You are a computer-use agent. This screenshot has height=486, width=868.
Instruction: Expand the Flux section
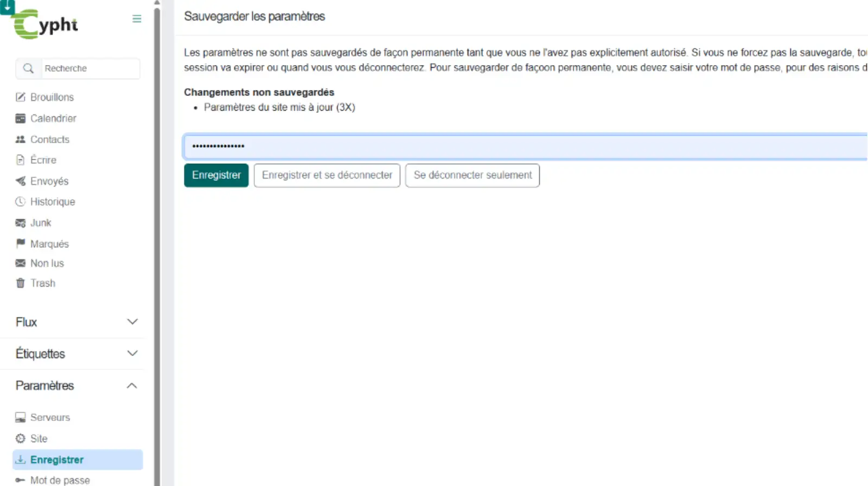tap(132, 322)
